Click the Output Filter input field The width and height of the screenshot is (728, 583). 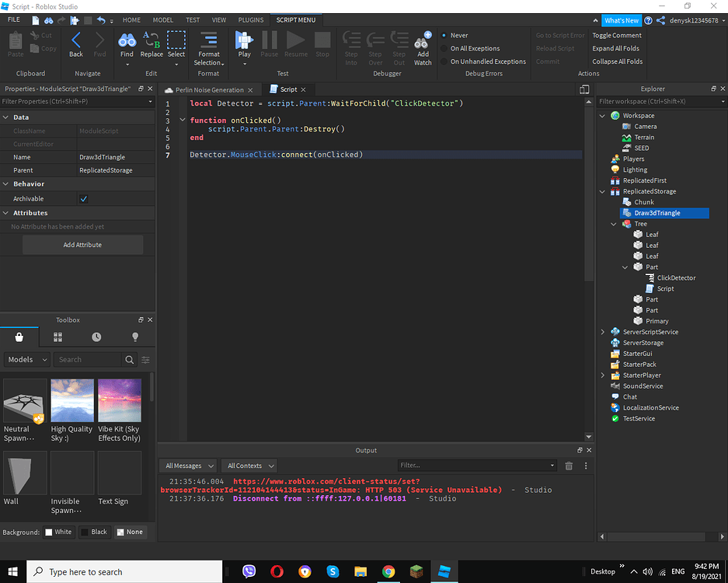477,466
